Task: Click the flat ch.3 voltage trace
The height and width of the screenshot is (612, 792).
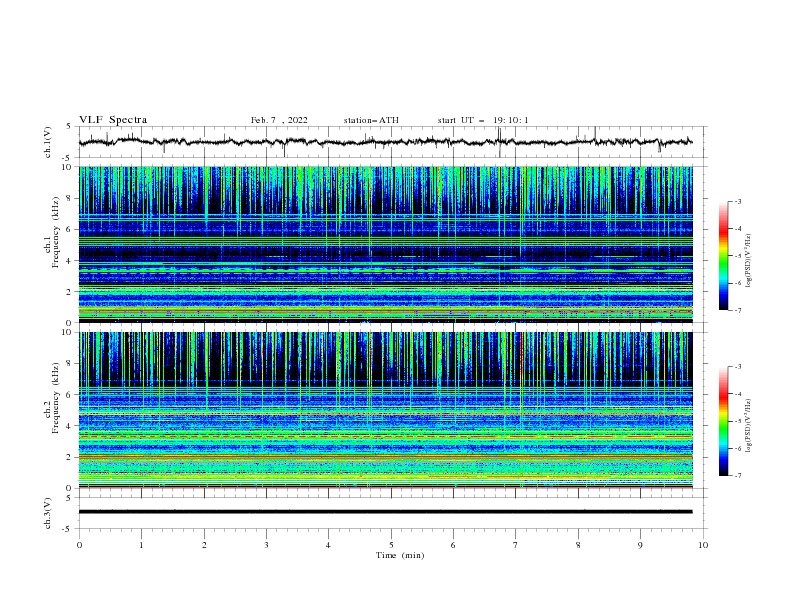Action: click(385, 512)
